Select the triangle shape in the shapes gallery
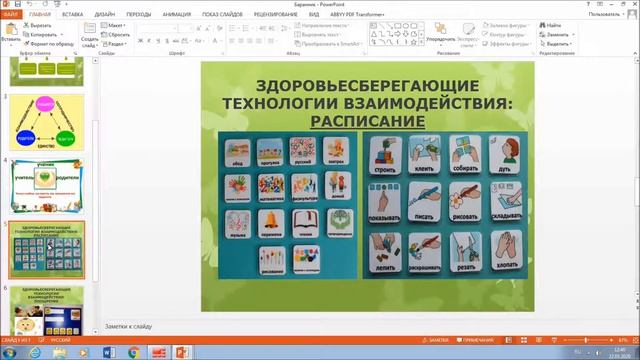Image resolution: width=640 pixels, height=360 pixels. pyautogui.click(x=373, y=34)
